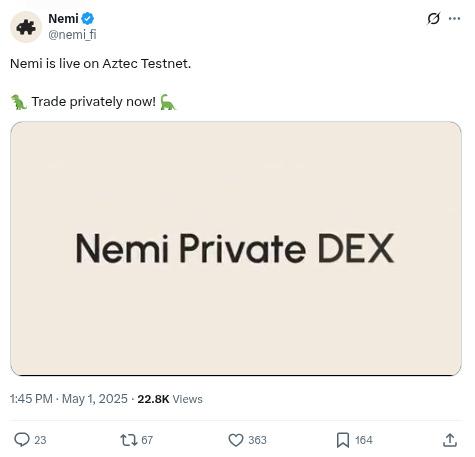Click the Nemi display name
The height and width of the screenshot is (457, 475).
click(x=63, y=19)
